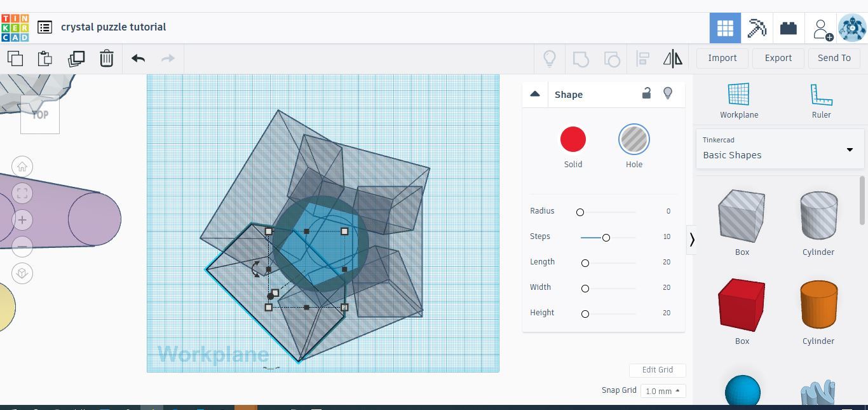Click the Steps value 10
The height and width of the screenshot is (410, 868).
667,236
